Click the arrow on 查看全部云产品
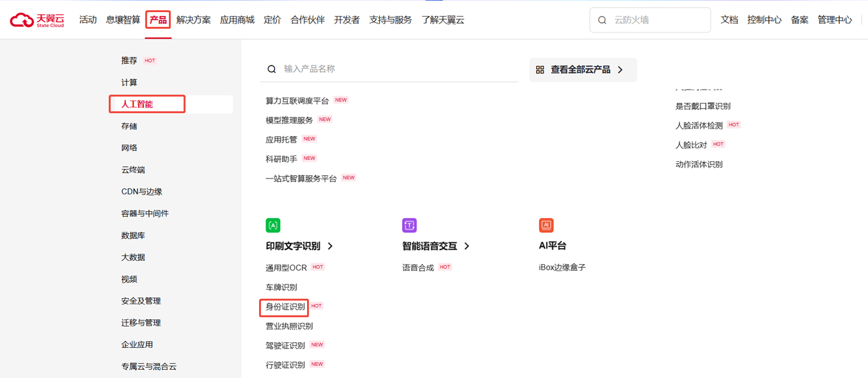 click(619, 70)
